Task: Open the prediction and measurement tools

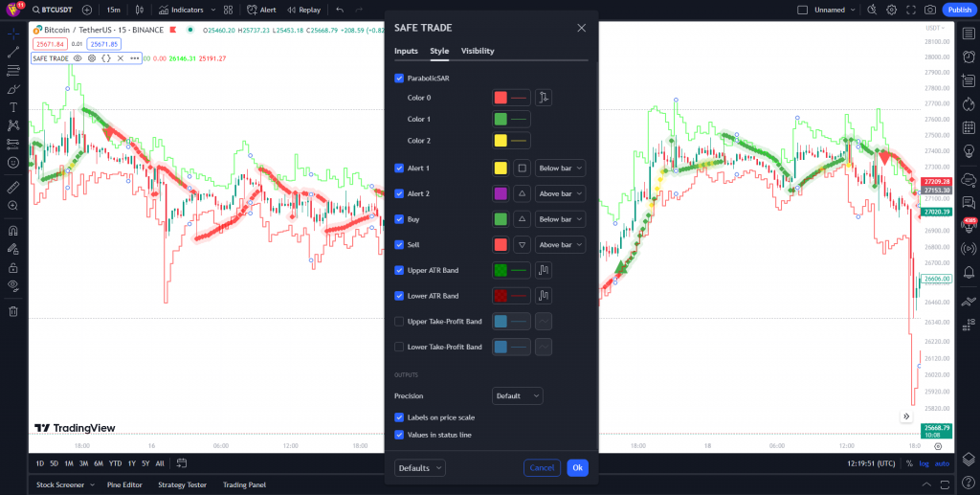Action: click(x=13, y=144)
